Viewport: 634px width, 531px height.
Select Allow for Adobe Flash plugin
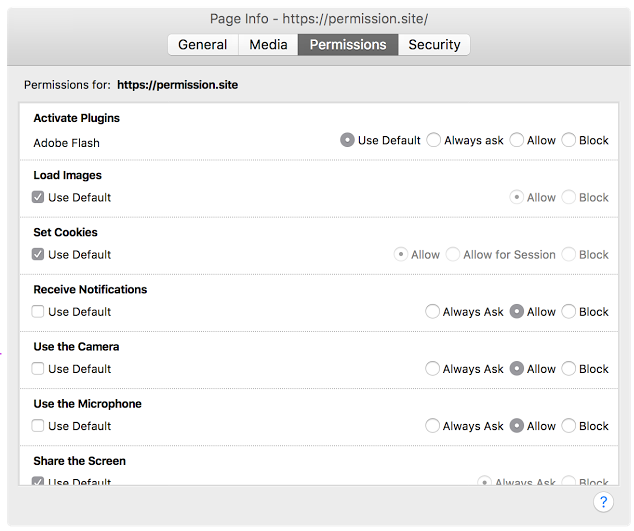click(517, 141)
